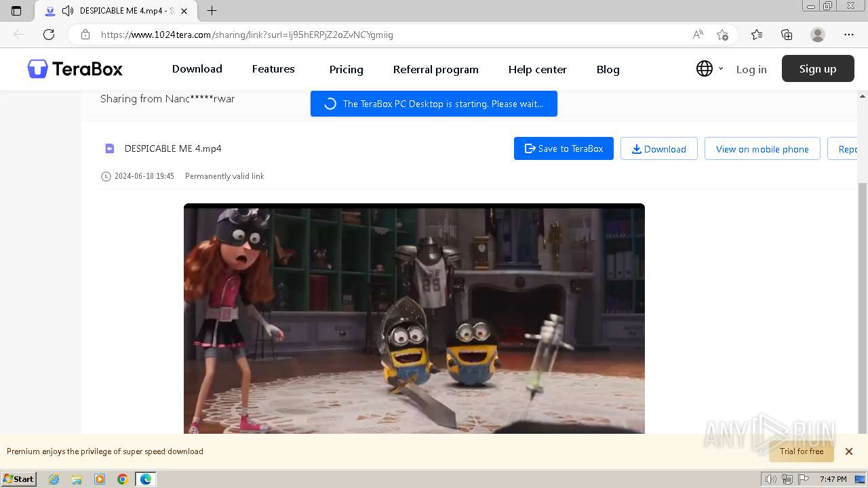Select Microsoft Edge taskbar icon
Screen dimensions: 868x488
point(146,479)
